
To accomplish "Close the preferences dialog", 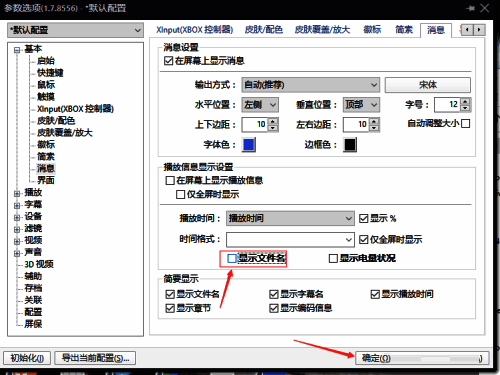I will point(485,8).
